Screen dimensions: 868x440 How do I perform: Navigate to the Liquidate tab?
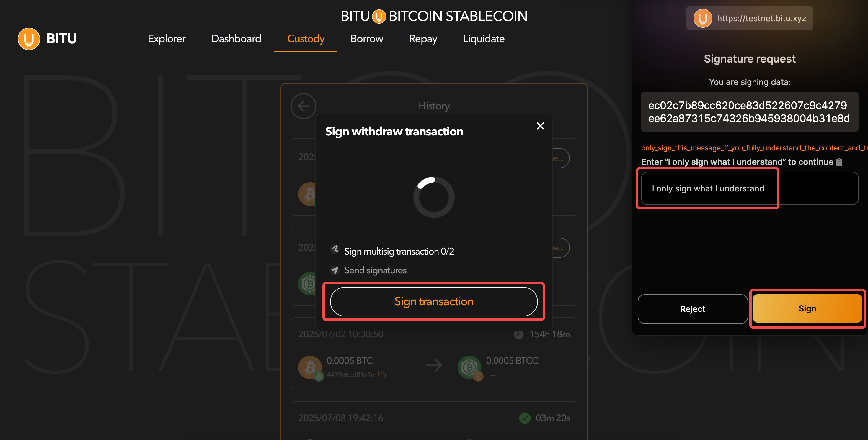pos(484,39)
